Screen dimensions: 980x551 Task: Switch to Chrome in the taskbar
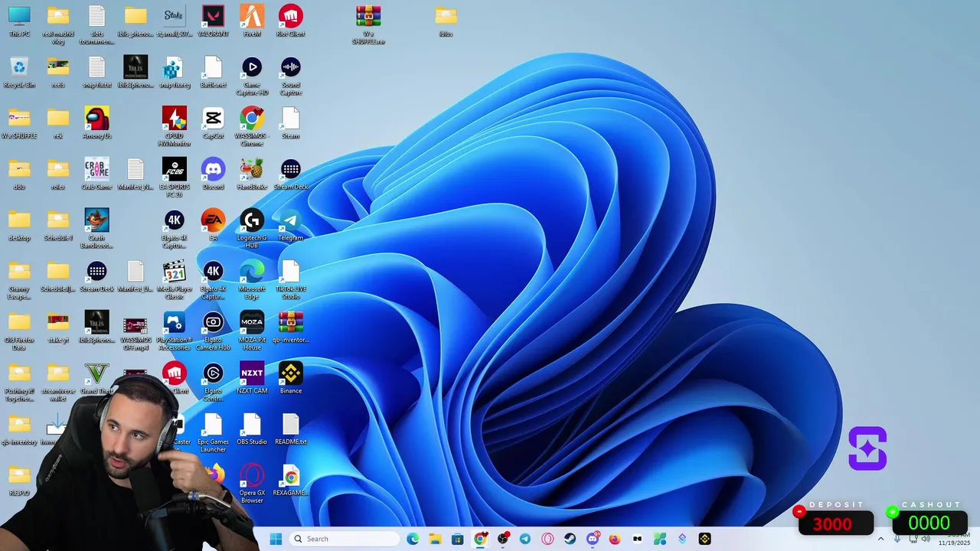[x=480, y=539]
